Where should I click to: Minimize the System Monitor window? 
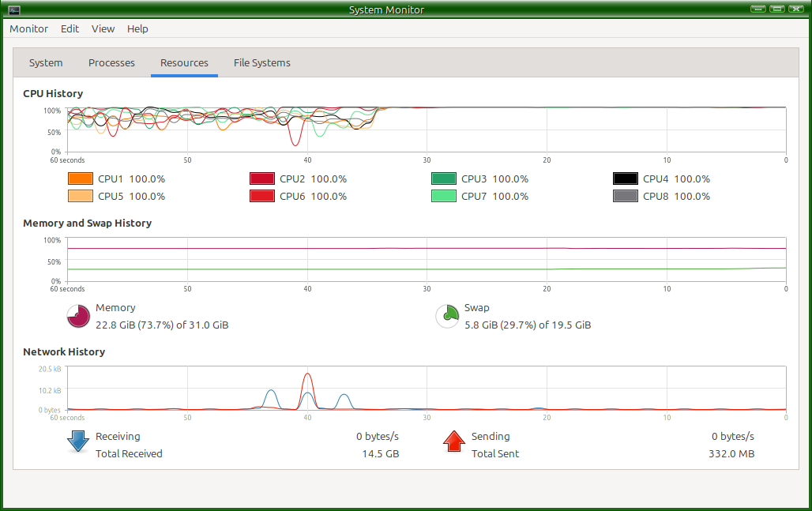tap(758, 9)
